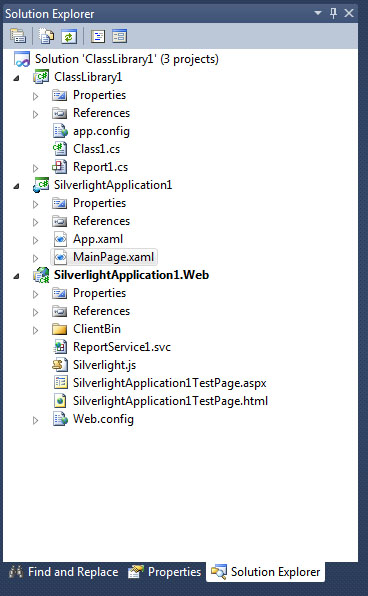Image resolution: width=368 pixels, height=596 pixels.
Task: Select the bold SilverlightApplication1.Web project label
Action: 131,275
